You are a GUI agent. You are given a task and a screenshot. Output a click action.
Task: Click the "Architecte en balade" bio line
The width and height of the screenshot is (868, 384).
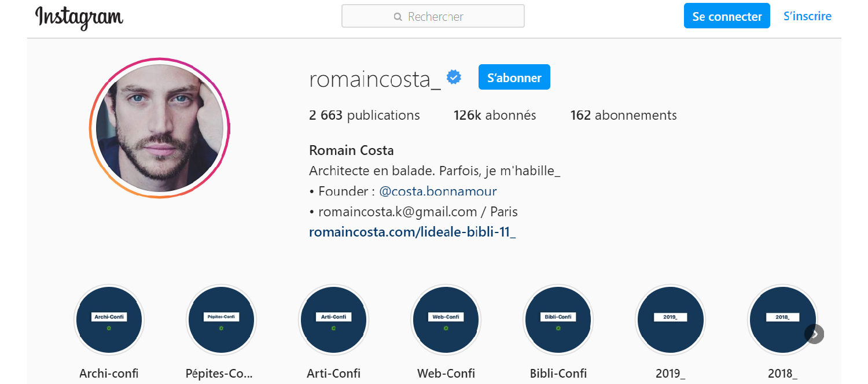[435, 171]
